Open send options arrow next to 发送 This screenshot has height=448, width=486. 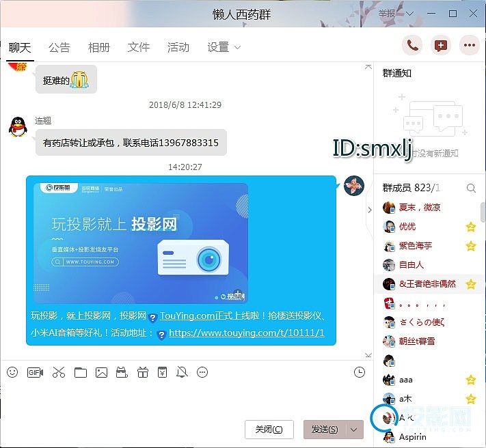353,430
